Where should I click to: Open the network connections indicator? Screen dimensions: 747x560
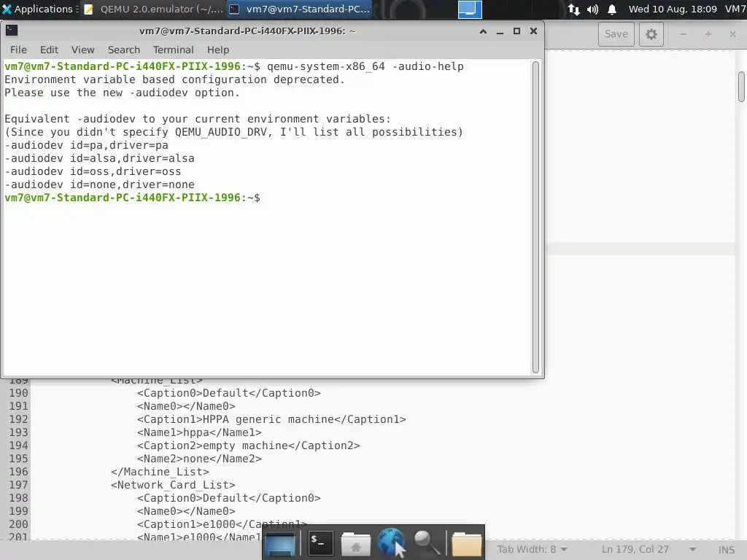pyautogui.click(x=573, y=9)
